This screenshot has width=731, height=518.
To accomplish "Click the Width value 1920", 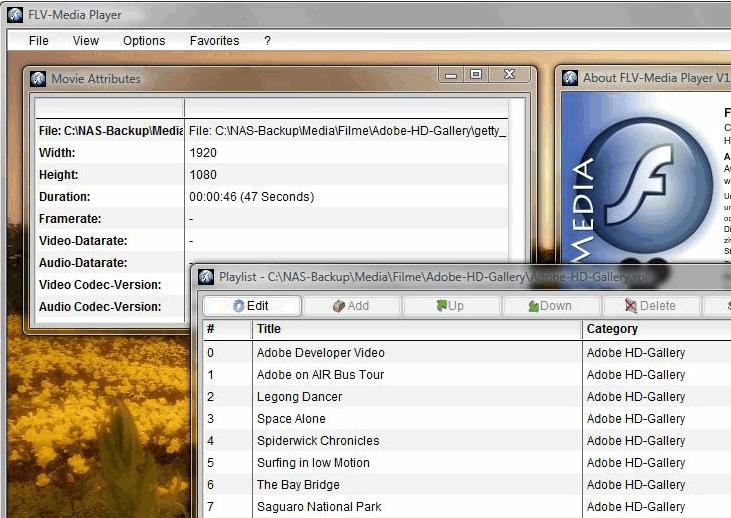I will tap(203, 153).
